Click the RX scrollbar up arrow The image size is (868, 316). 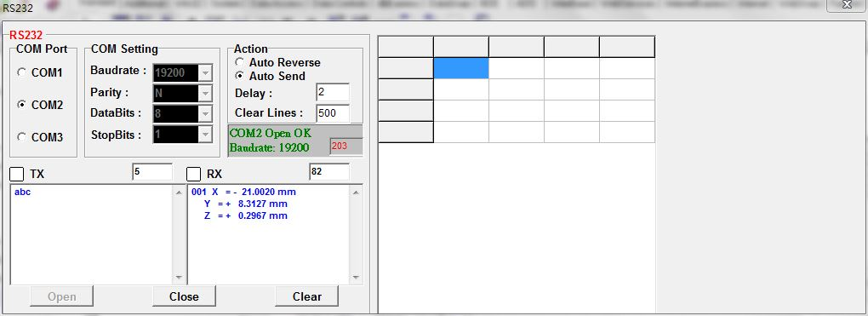tap(356, 192)
